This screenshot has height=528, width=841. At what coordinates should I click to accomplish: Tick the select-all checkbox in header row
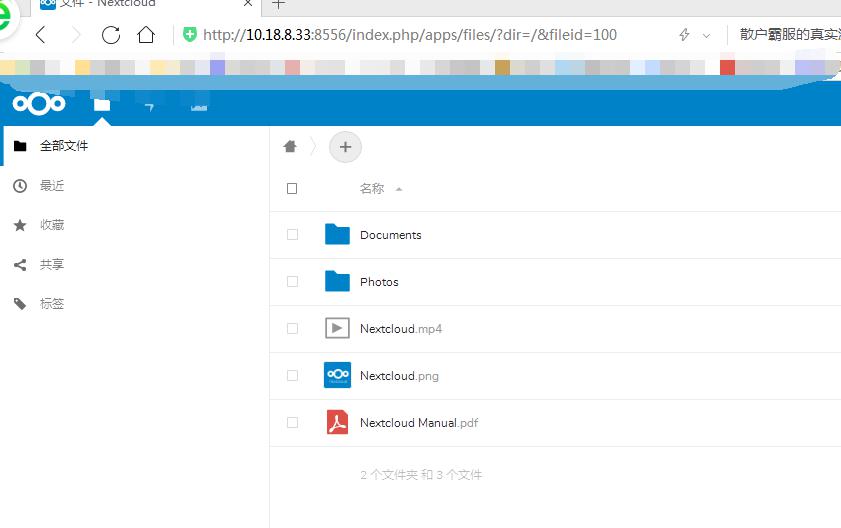pyautogui.click(x=292, y=188)
